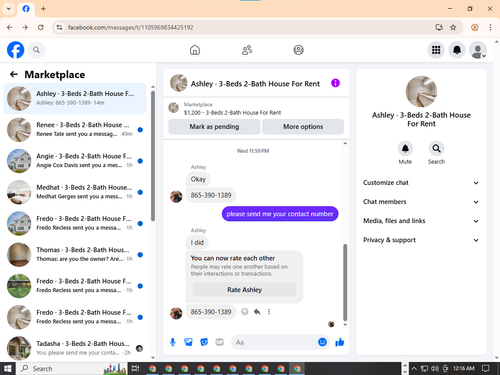Attach a file with the image icon
Screen dimensions: 500x375
point(188,342)
